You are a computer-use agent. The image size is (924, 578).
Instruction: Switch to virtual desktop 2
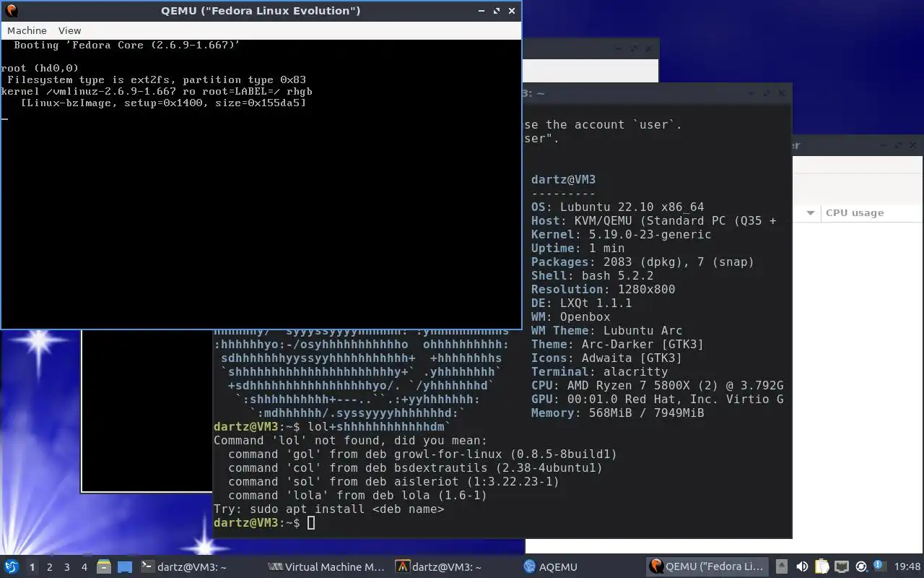tap(49, 567)
